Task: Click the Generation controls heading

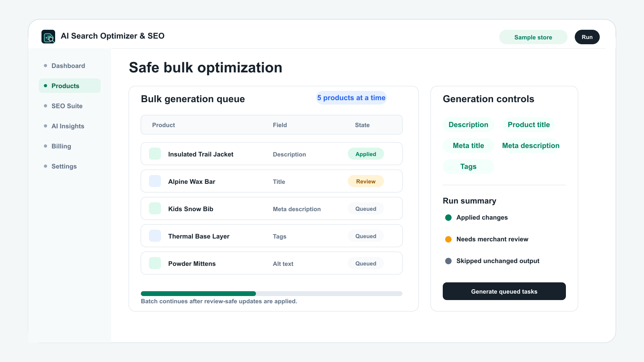Action: 489,99
